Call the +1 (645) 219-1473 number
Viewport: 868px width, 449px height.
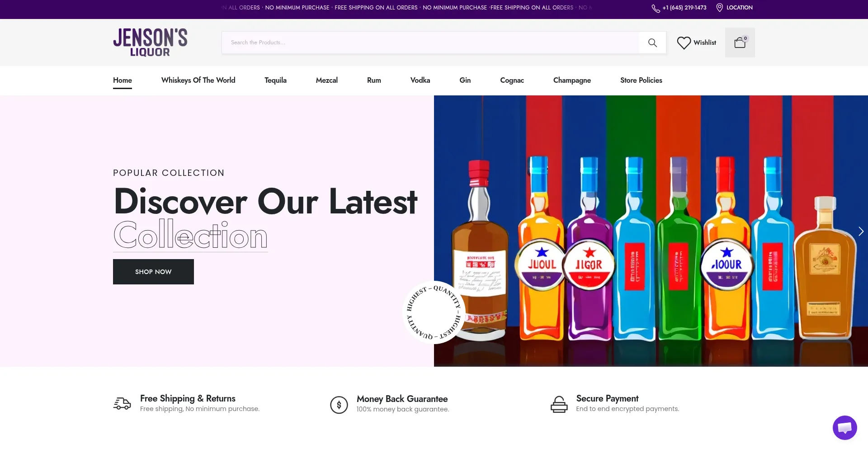[x=684, y=8]
